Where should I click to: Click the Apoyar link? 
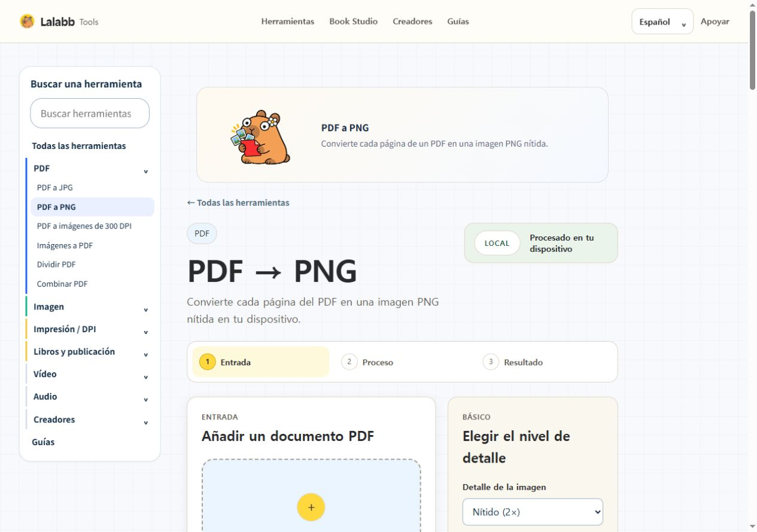[x=715, y=22]
